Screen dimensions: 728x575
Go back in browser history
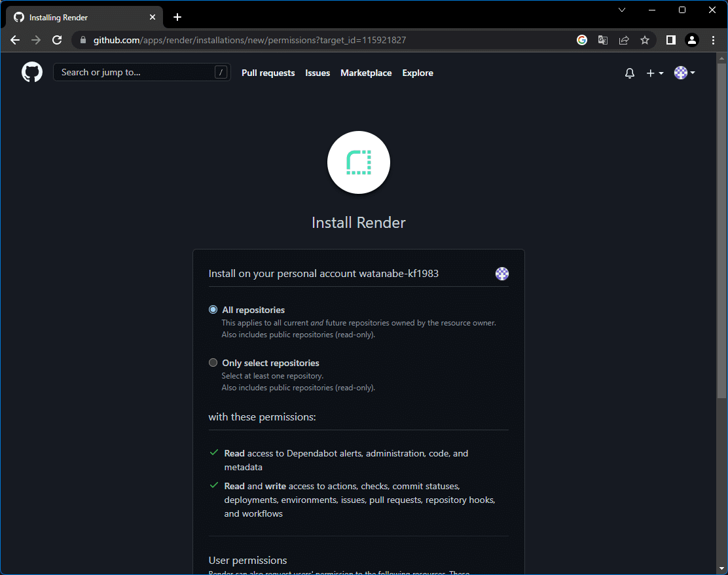tap(15, 40)
